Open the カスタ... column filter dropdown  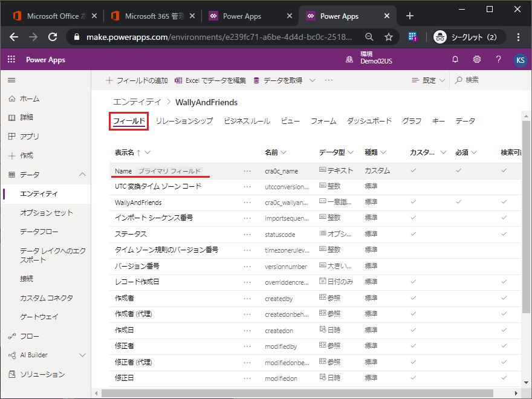point(443,152)
